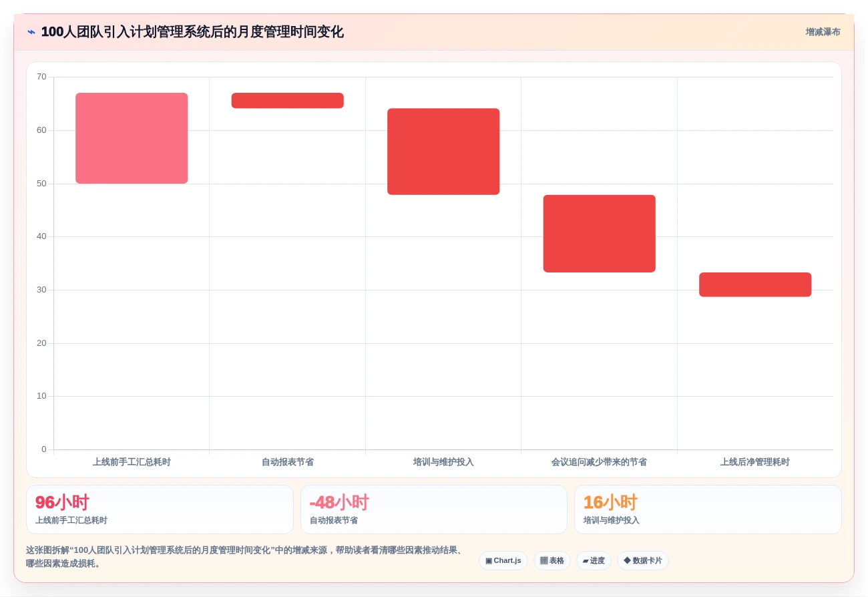Click y-axis value 10
This screenshot has width=868, height=597.
41,395
